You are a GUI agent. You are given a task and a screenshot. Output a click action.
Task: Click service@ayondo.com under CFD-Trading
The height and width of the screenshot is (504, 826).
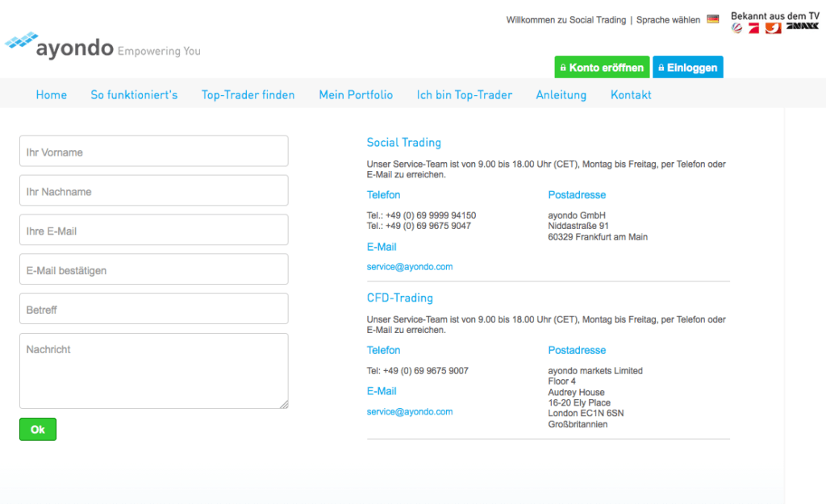[409, 412]
